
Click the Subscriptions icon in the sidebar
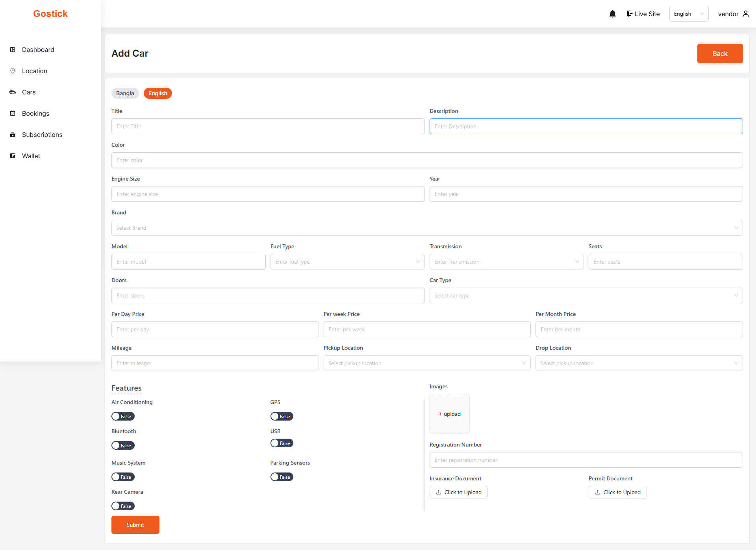[x=13, y=135]
